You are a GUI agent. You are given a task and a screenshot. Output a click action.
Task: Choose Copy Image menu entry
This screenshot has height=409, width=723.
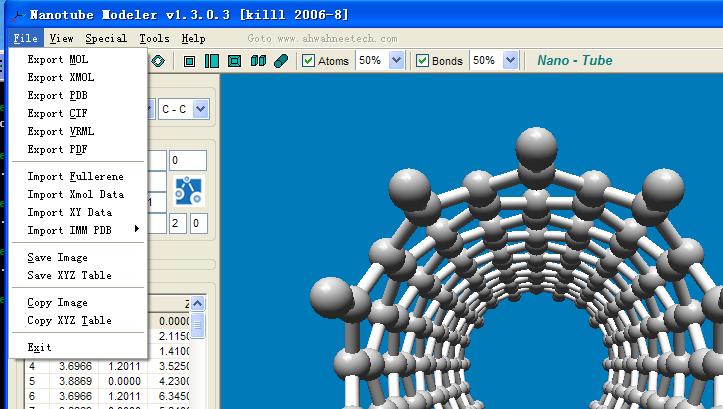(x=78, y=302)
